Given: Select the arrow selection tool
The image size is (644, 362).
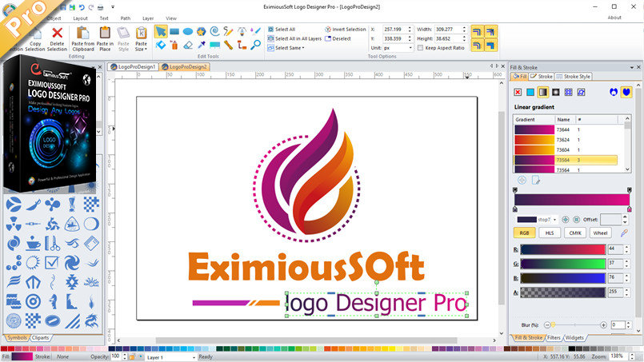Looking at the screenshot, I should click(x=160, y=31).
